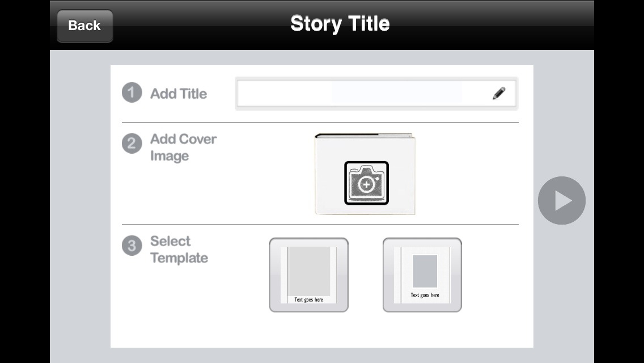Tap the camera add-photo icon
Screen dimensions: 644x363
pyautogui.click(x=367, y=183)
